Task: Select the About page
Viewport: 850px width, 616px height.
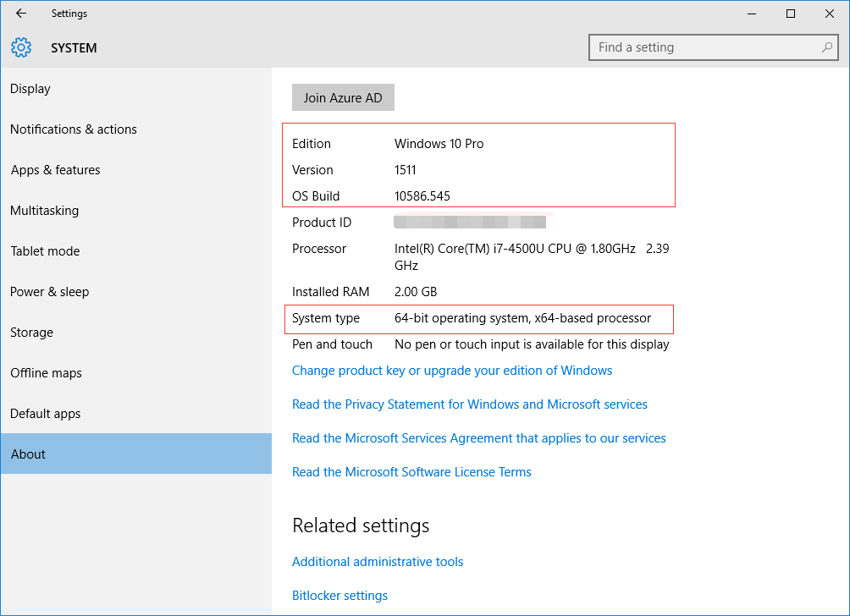Action: 136,454
